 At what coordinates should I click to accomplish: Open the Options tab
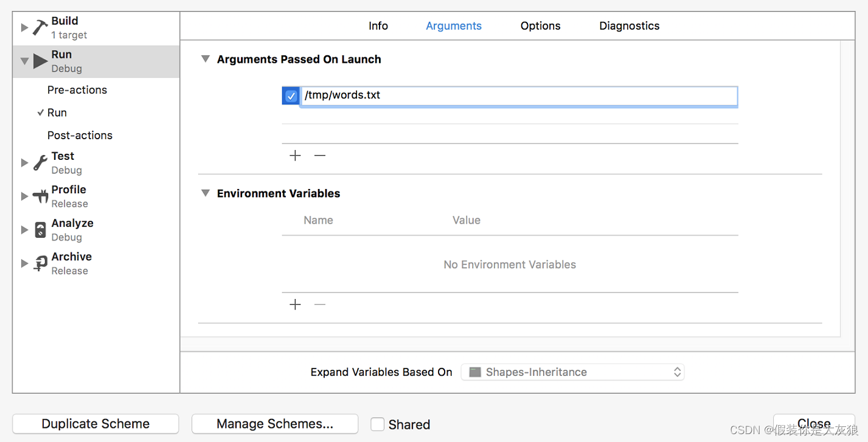tap(541, 26)
